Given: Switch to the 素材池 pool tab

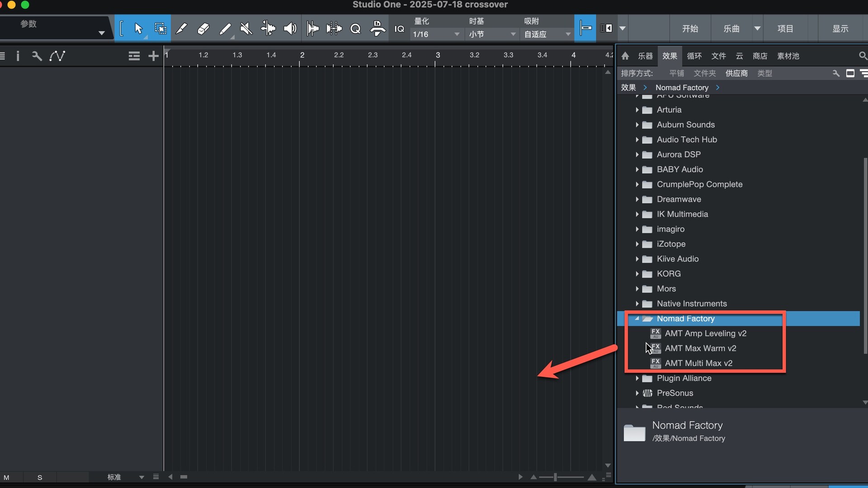Looking at the screenshot, I should coord(788,56).
